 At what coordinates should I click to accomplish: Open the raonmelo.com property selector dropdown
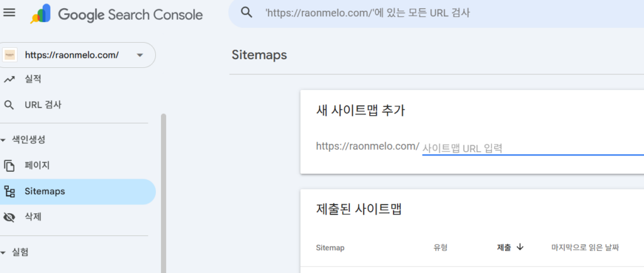tap(140, 55)
